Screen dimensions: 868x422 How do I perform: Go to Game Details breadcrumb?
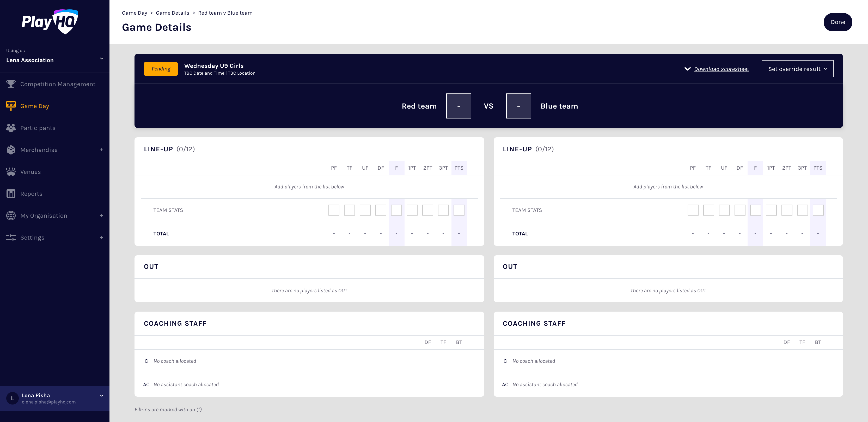tap(172, 13)
